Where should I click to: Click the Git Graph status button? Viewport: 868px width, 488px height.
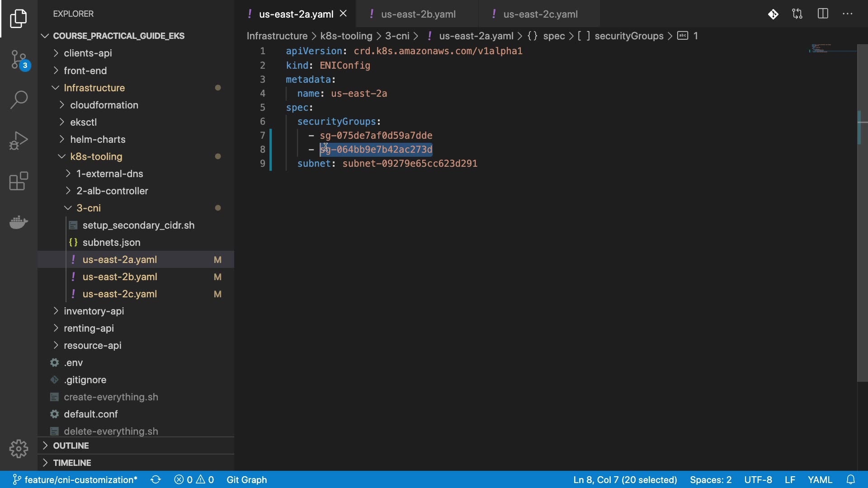coord(246,479)
